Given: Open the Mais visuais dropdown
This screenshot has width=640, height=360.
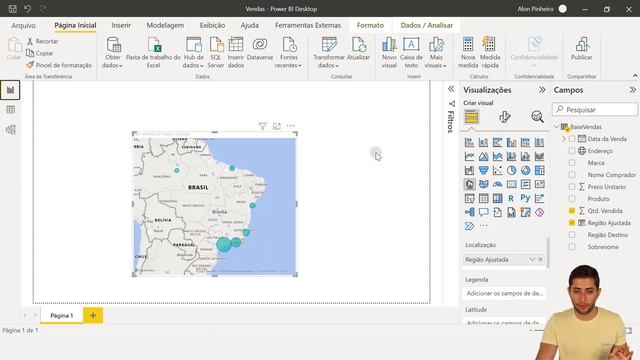Looking at the screenshot, I should click(436, 53).
